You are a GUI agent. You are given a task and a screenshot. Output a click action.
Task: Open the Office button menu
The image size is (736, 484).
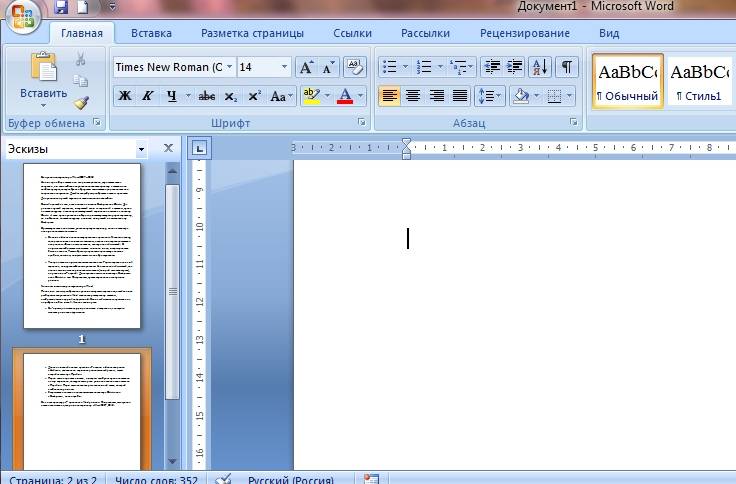pos(22,15)
